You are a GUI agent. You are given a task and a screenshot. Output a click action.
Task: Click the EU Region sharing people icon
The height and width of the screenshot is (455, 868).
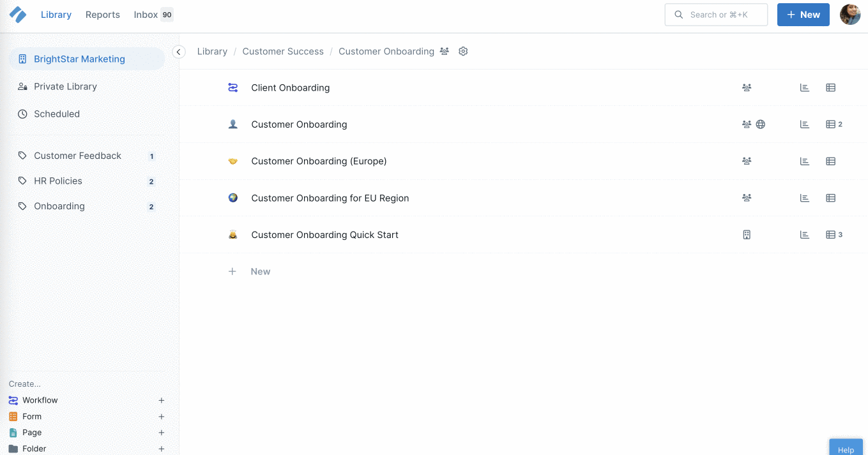coord(747,198)
